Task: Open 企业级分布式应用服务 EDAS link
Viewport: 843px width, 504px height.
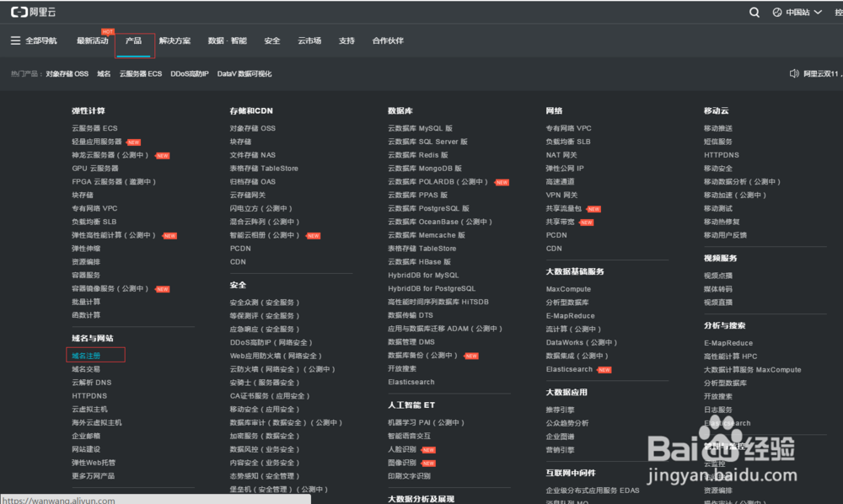Action: 593,491
